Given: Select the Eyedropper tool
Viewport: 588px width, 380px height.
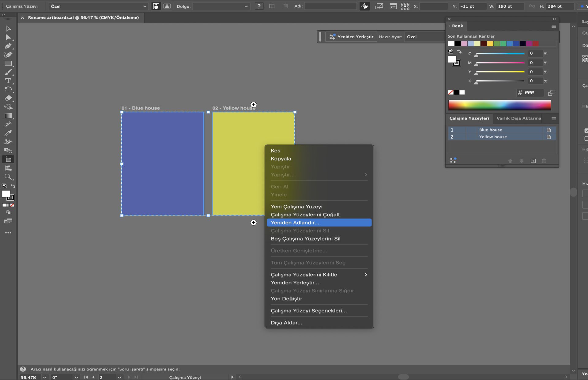Looking at the screenshot, I should (x=8, y=133).
